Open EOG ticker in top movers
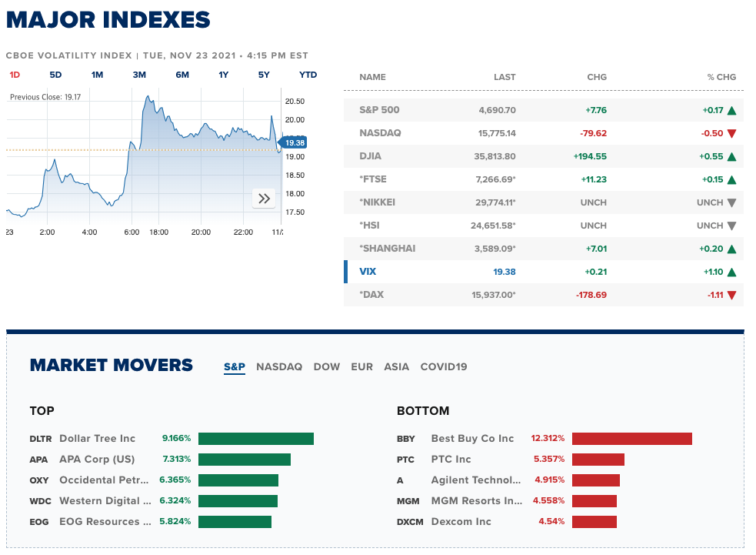The height and width of the screenshot is (555, 756). pyautogui.click(x=39, y=522)
